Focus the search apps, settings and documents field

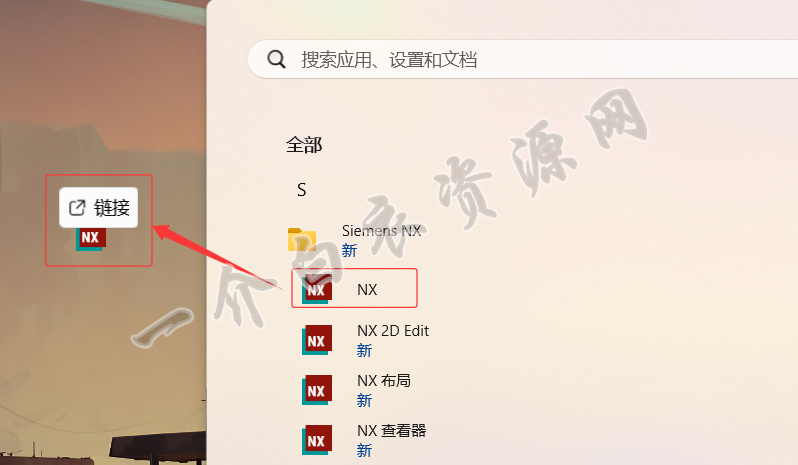tap(523, 59)
